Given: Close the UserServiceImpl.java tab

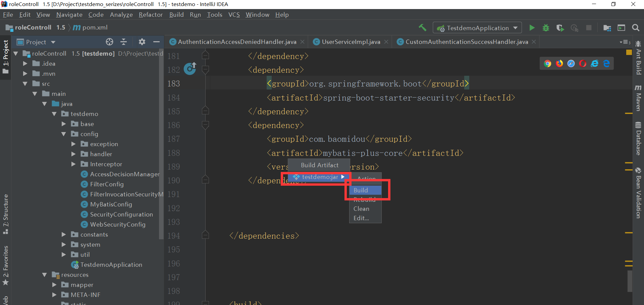Looking at the screenshot, I should (386, 42).
